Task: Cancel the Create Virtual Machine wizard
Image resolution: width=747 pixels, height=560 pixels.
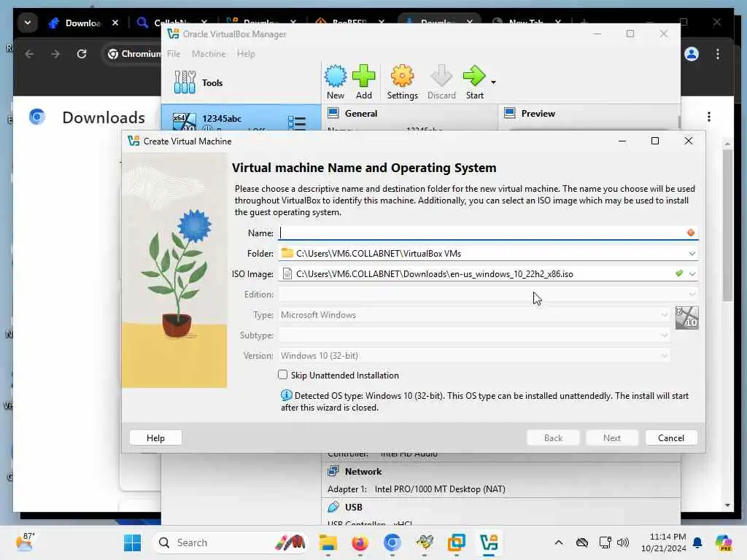Action: pyautogui.click(x=671, y=437)
